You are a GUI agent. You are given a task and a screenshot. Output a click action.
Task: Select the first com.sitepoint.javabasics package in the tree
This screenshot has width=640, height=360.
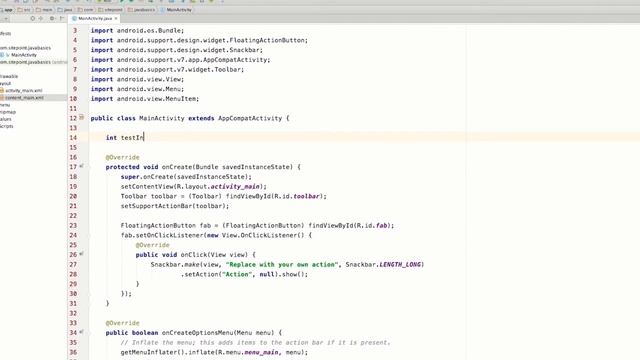(x=25, y=48)
